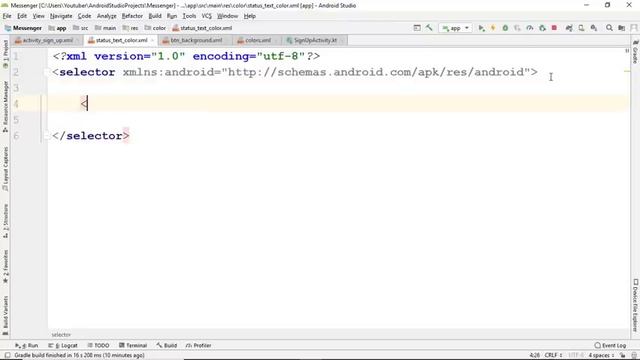The width and height of the screenshot is (640, 360).
Task: Open the Tools menu
Action: coord(189,16)
